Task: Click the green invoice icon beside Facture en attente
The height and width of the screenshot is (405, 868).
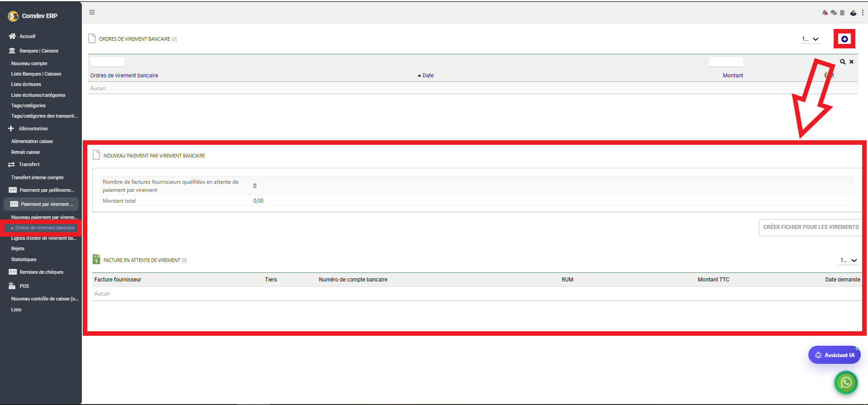Action: 96,259
